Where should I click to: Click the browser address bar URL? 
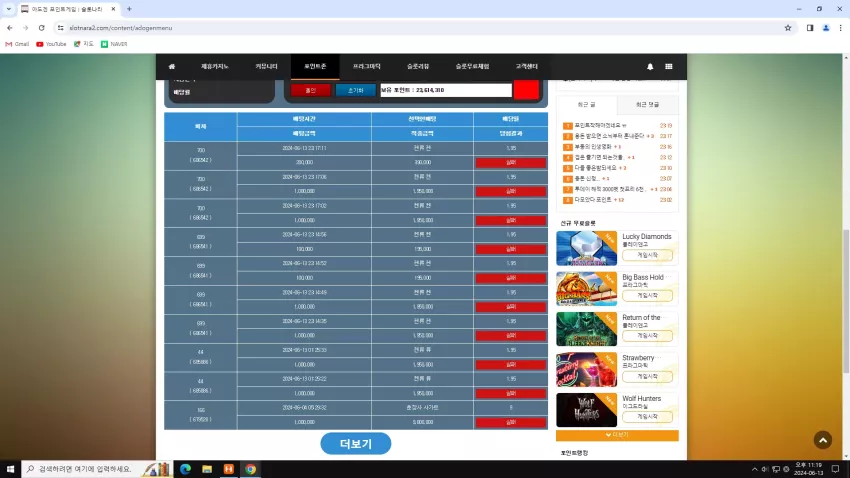click(120, 28)
